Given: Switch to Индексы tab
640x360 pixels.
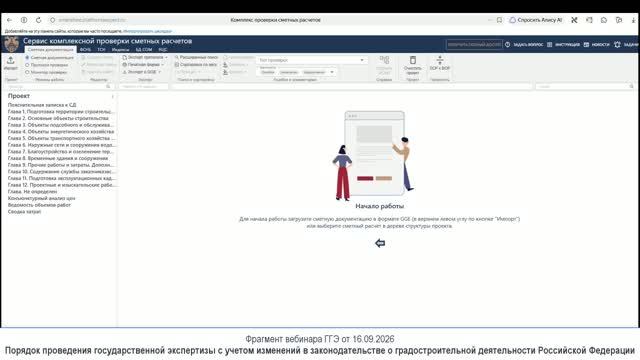Looking at the screenshot, I should 120,49.
